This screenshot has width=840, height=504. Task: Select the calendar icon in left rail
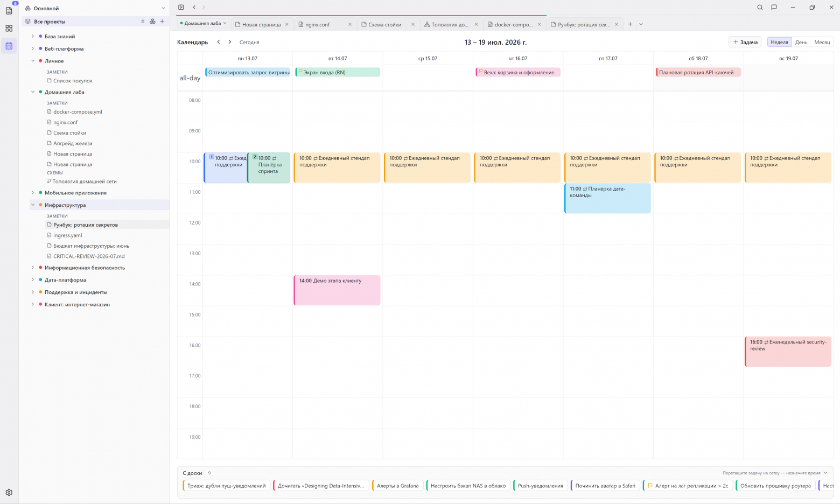[x=9, y=46]
